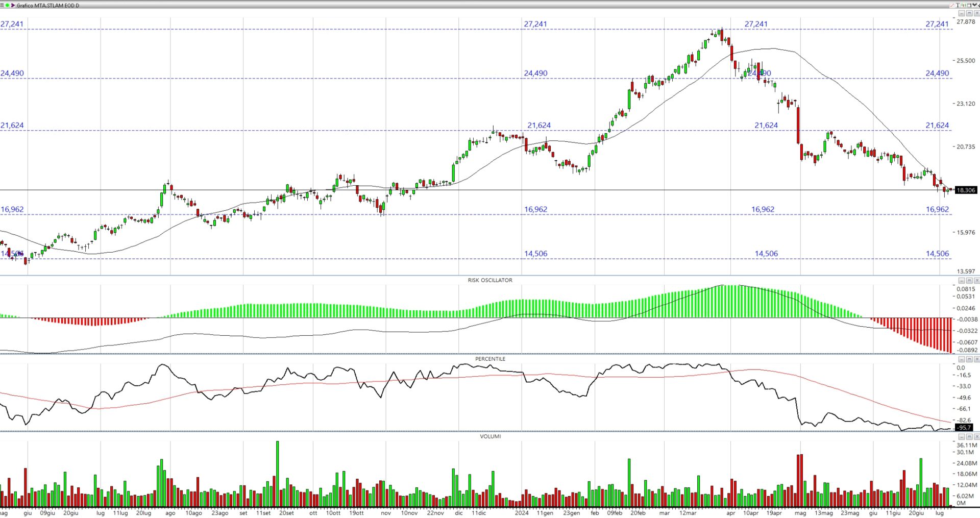Click the 0,0815 oscillator scale value
This screenshot has width=980, height=518.
coord(966,289)
